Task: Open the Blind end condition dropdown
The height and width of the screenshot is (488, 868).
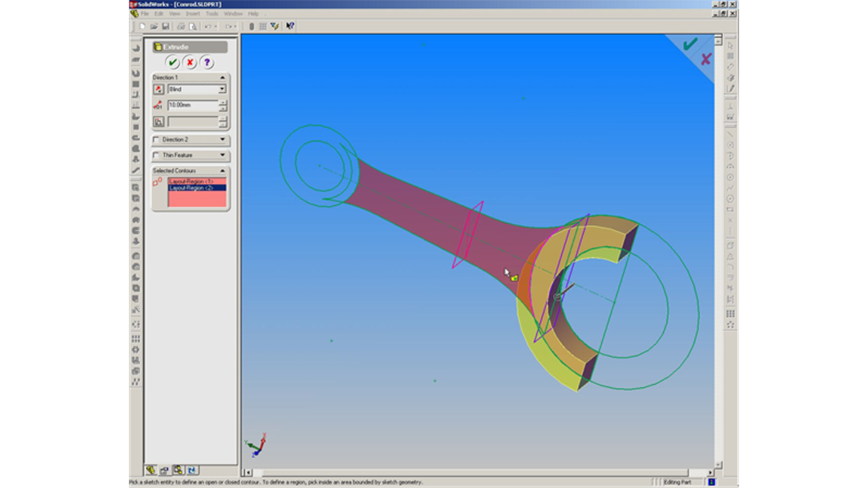Action: tap(221, 89)
